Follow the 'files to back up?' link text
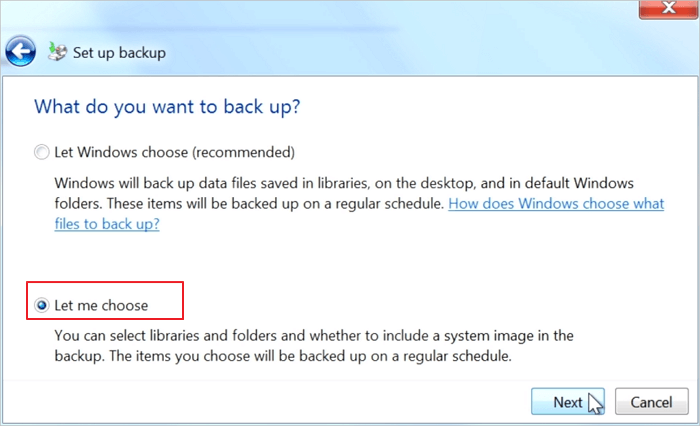 [x=107, y=224]
